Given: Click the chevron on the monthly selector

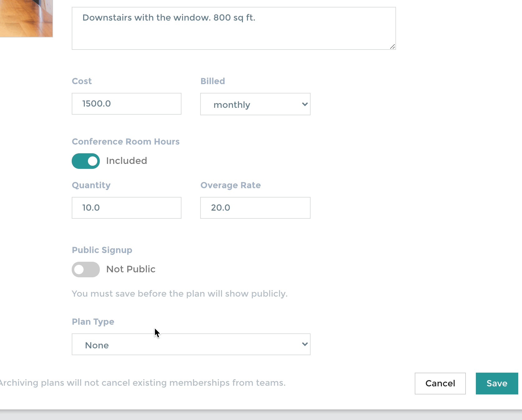Looking at the screenshot, I should pyautogui.click(x=305, y=104).
